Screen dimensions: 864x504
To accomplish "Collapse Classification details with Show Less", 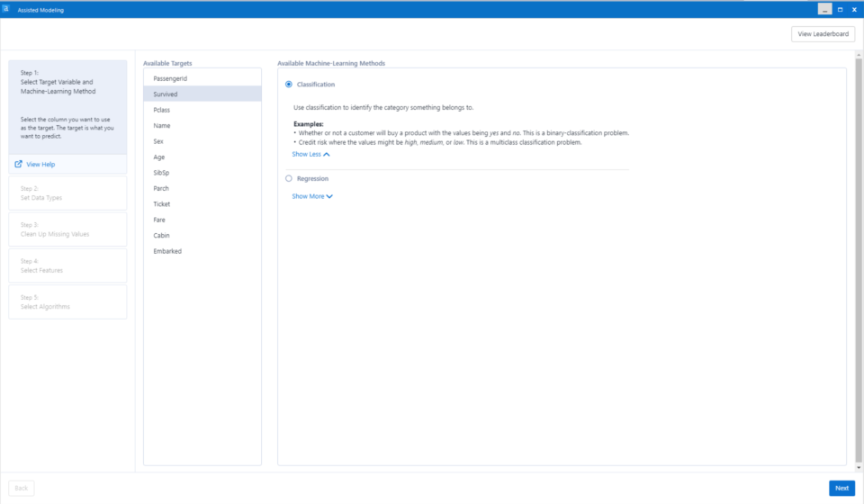I will click(310, 154).
